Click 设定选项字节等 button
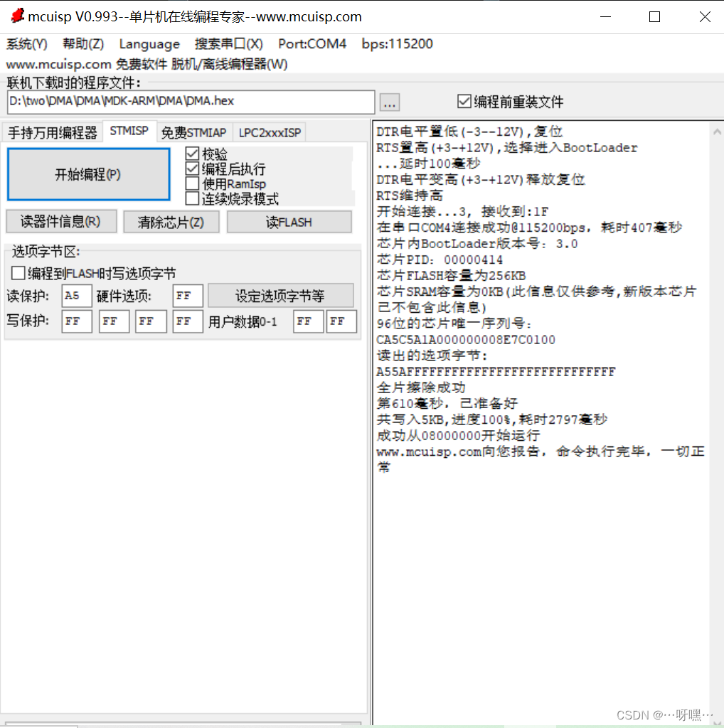 click(280, 296)
